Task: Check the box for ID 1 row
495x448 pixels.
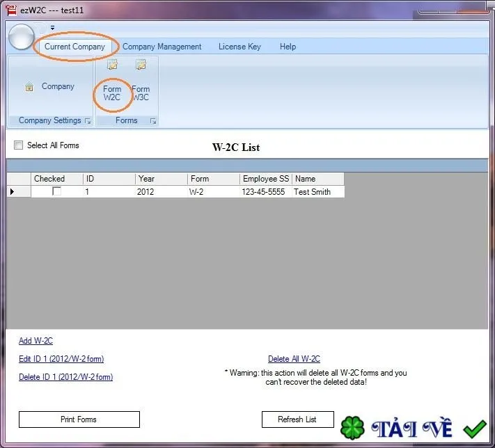Action: click(x=57, y=191)
